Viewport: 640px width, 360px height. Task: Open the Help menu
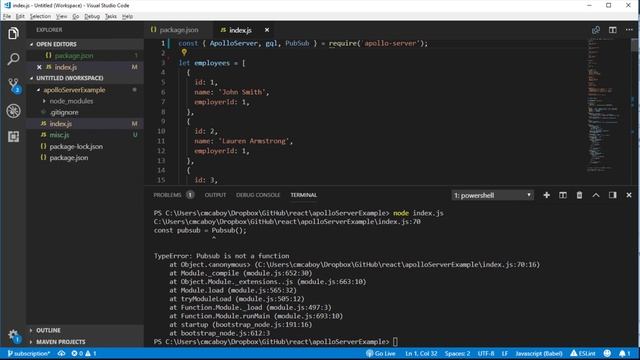127,16
